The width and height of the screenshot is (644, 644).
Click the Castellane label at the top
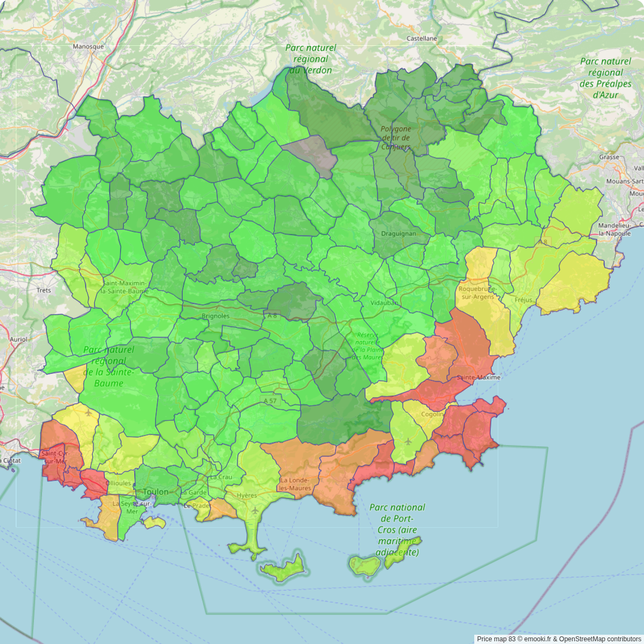[422, 38]
